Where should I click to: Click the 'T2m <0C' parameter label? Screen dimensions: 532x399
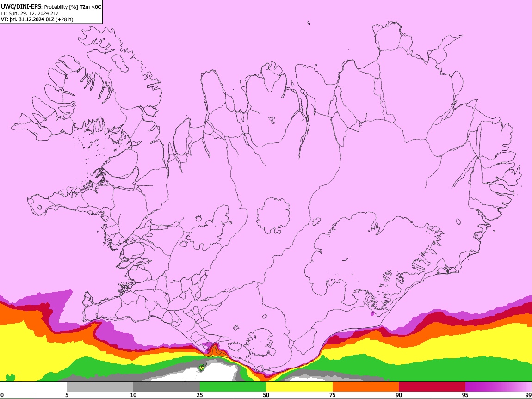pos(90,7)
